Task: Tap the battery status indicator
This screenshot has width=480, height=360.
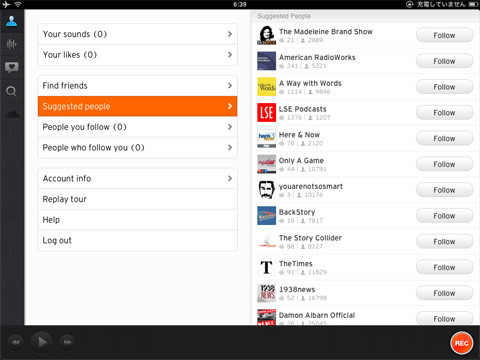Action: (x=473, y=4)
